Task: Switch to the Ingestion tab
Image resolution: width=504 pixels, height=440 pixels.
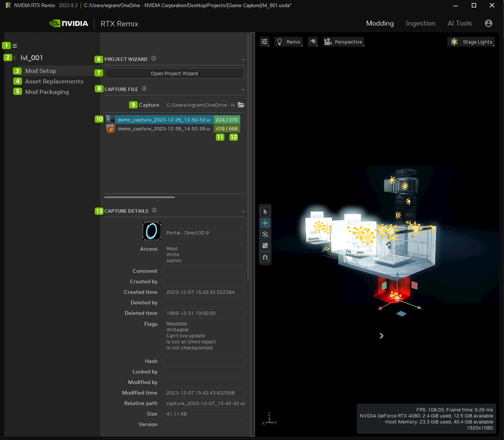Action: (x=421, y=23)
